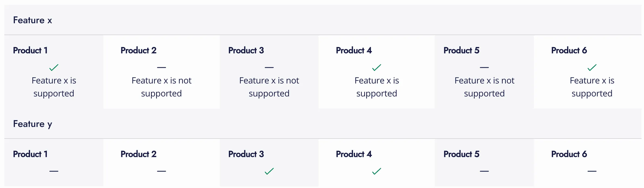
Task: Click the green checkmark under Product 4 Feature x
Action: 377,67
